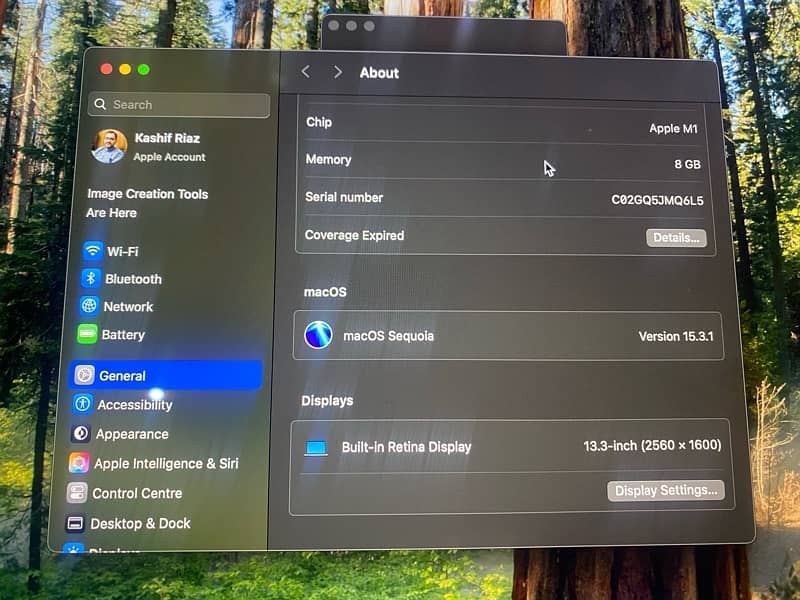Close the System Settings window
Viewport: 800px width, 600px height.
pos(107,69)
